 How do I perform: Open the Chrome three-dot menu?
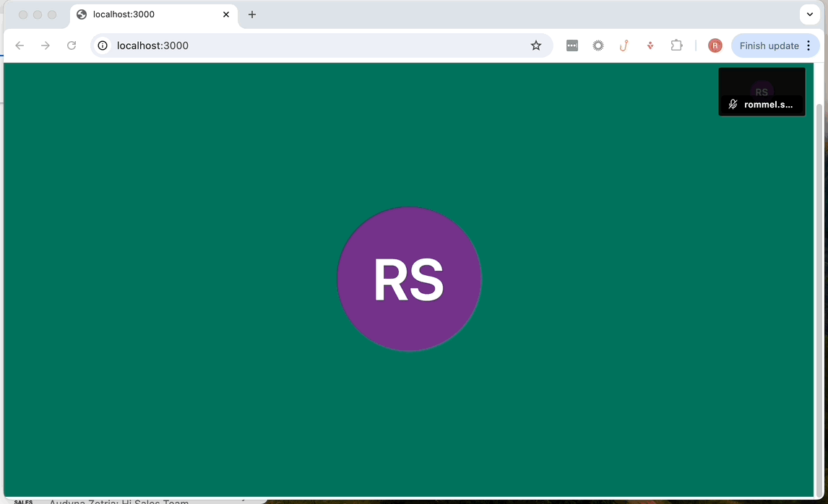coord(808,45)
